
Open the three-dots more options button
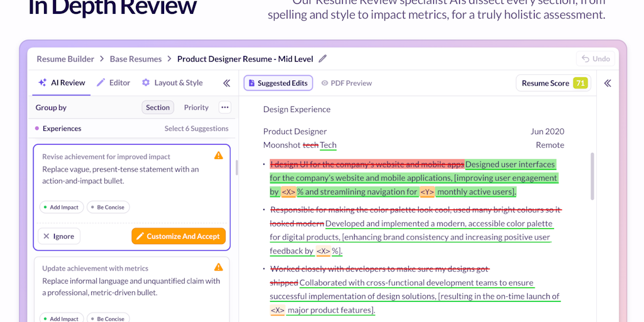(x=225, y=108)
